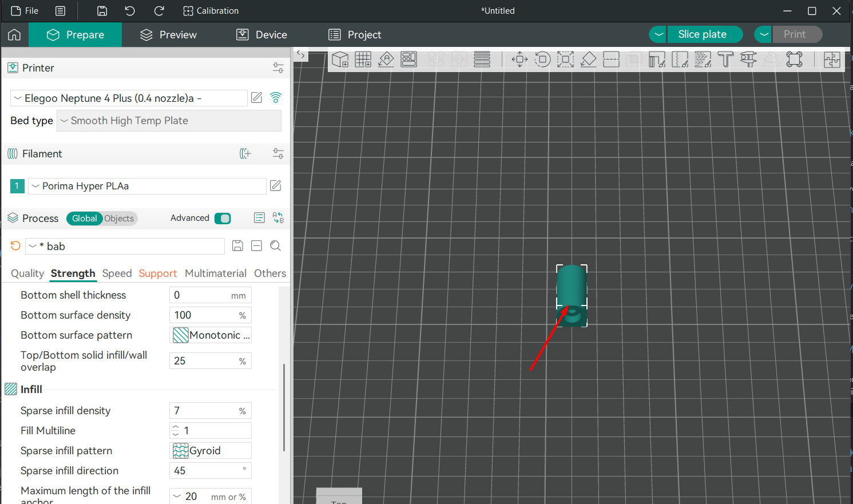The width and height of the screenshot is (853, 504).
Task: Click the Undo arrow icon
Action: (130, 11)
